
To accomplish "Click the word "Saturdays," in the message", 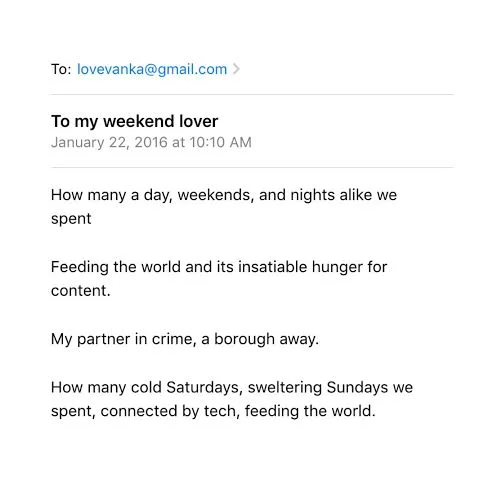I will click(204, 388).
